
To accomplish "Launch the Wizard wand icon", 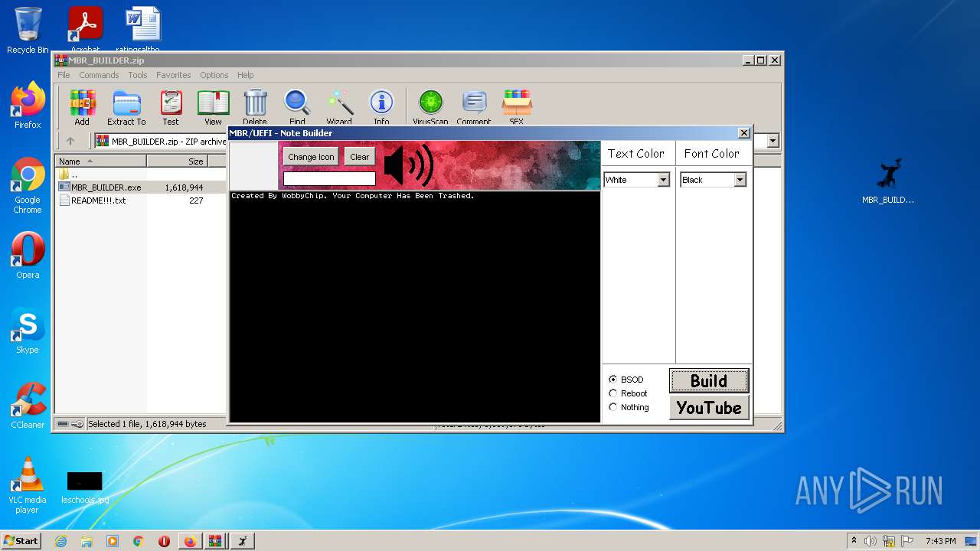I will (339, 106).
